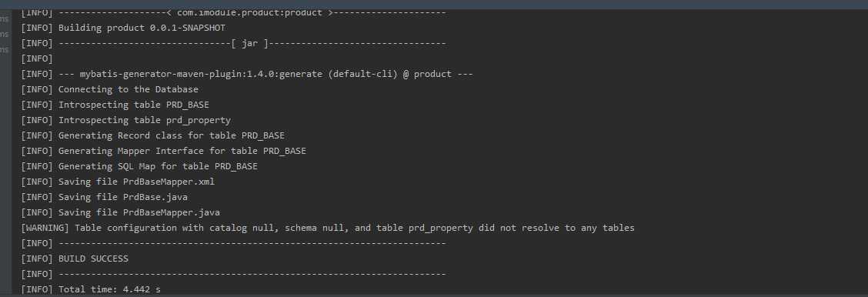
Task: Click the 'Introspecting table PRD_BASE' line
Action: pyautogui.click(x=115, y=105)
